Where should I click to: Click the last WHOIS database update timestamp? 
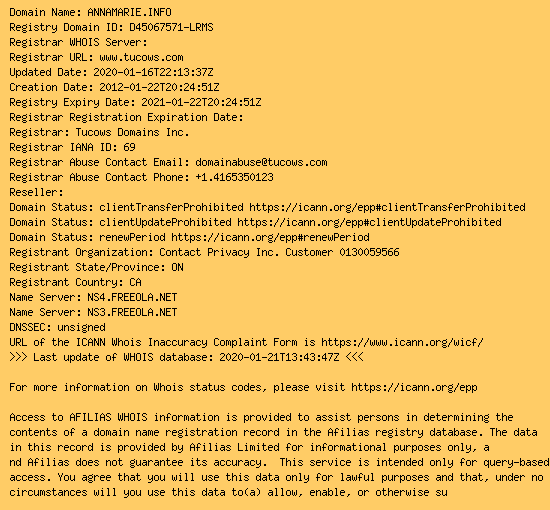point(279,357)
